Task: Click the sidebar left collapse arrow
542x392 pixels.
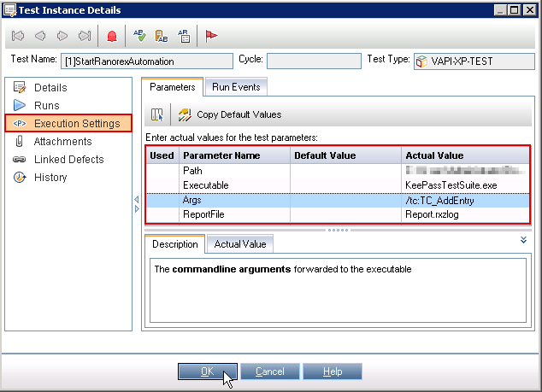Action: click(137, 199)
